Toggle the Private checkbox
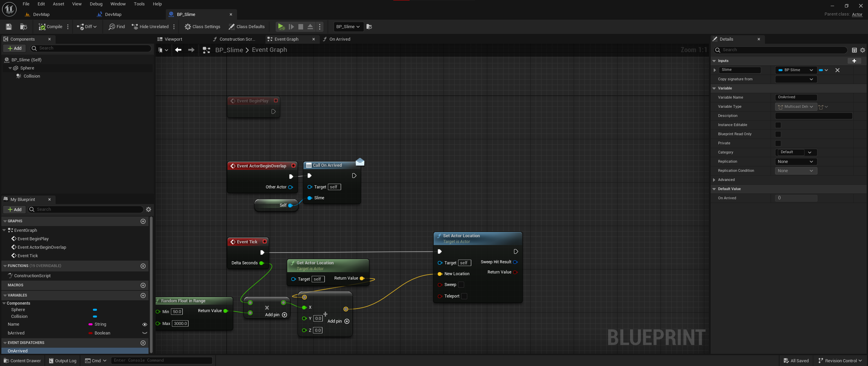868x366 pixels. (x=778, y=143)
